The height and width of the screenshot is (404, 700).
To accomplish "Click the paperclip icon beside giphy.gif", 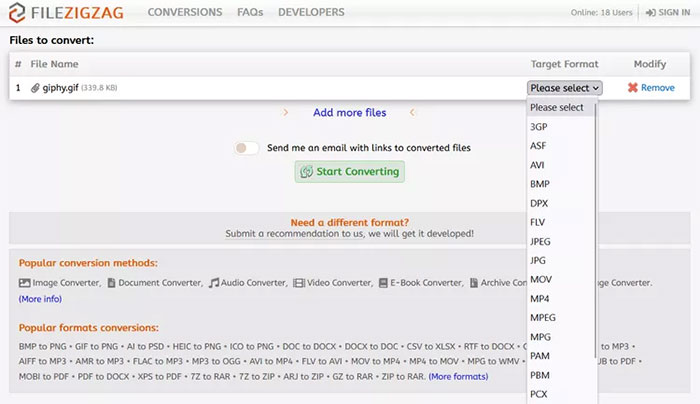I will pyautogui.click(x=35, y=88).
